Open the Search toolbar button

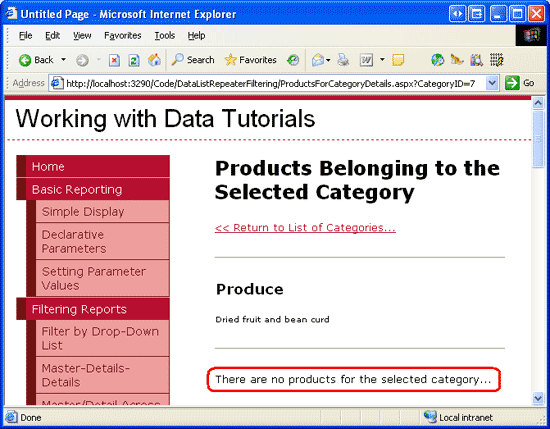coord(193,60)
